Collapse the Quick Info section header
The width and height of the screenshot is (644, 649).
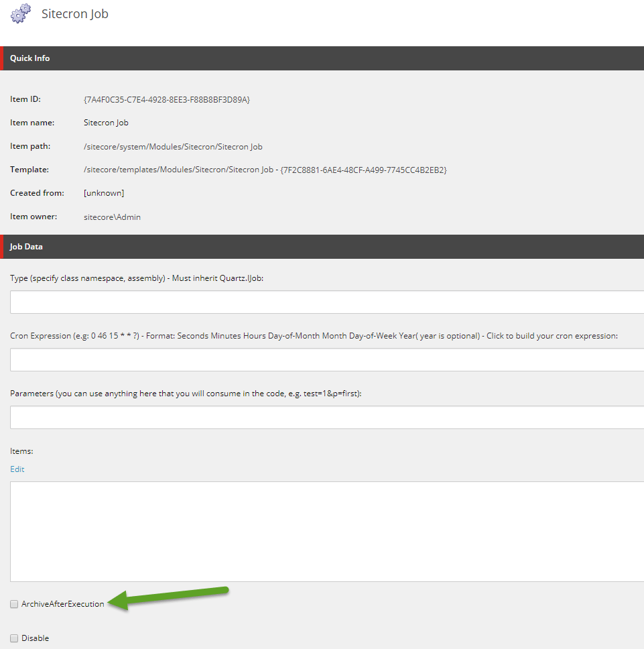[30, 58]
